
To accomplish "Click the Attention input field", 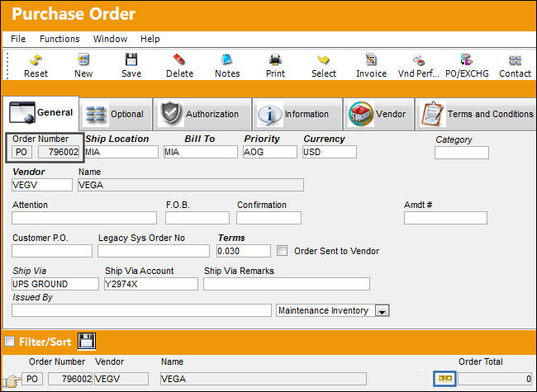I will 84,218.
